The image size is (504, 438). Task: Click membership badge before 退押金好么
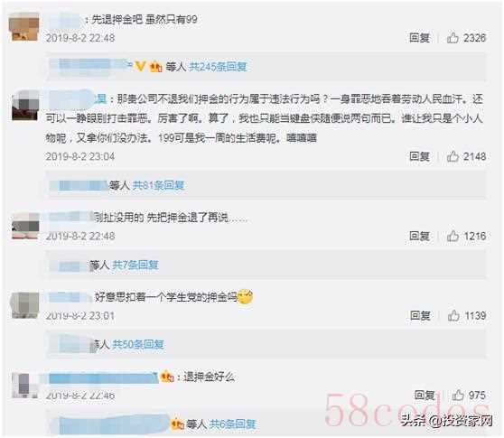(167, 377)
